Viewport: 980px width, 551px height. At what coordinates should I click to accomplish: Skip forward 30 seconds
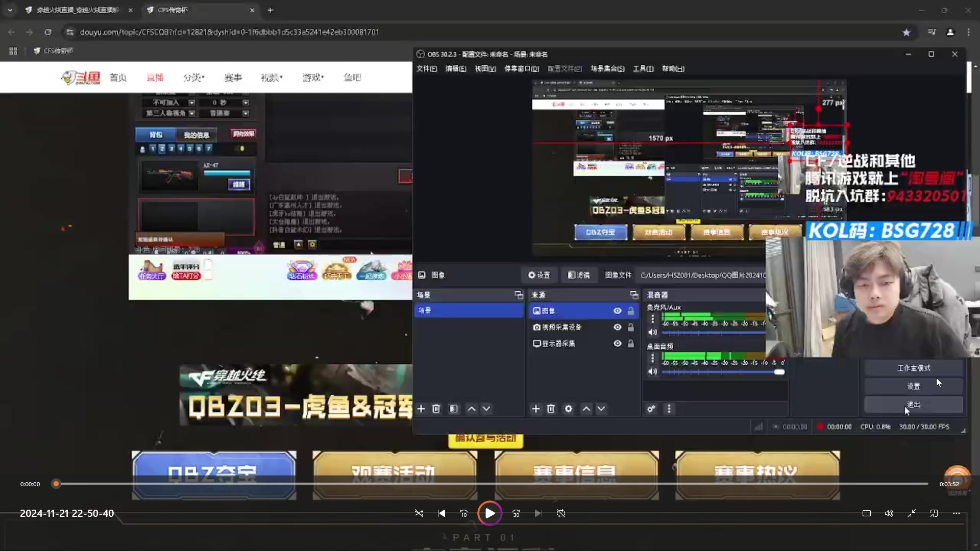point(516,513)
